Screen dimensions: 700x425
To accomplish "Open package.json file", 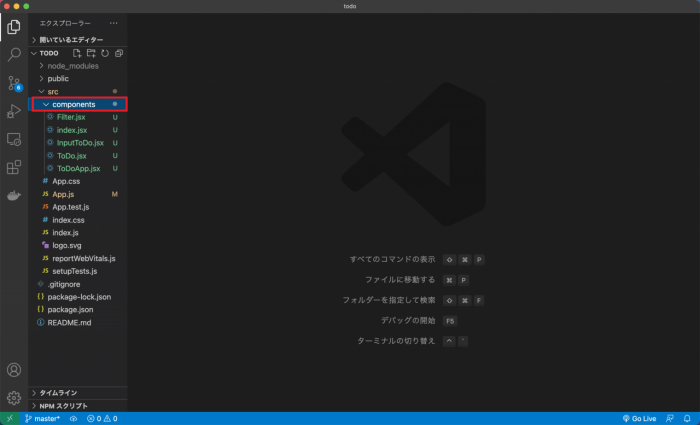I will click(78, 309).
